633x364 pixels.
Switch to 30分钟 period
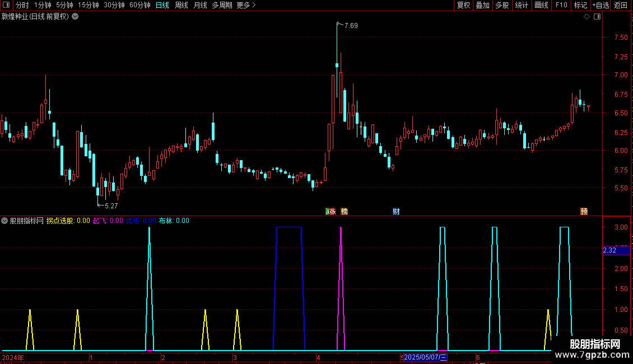(114, 5)
